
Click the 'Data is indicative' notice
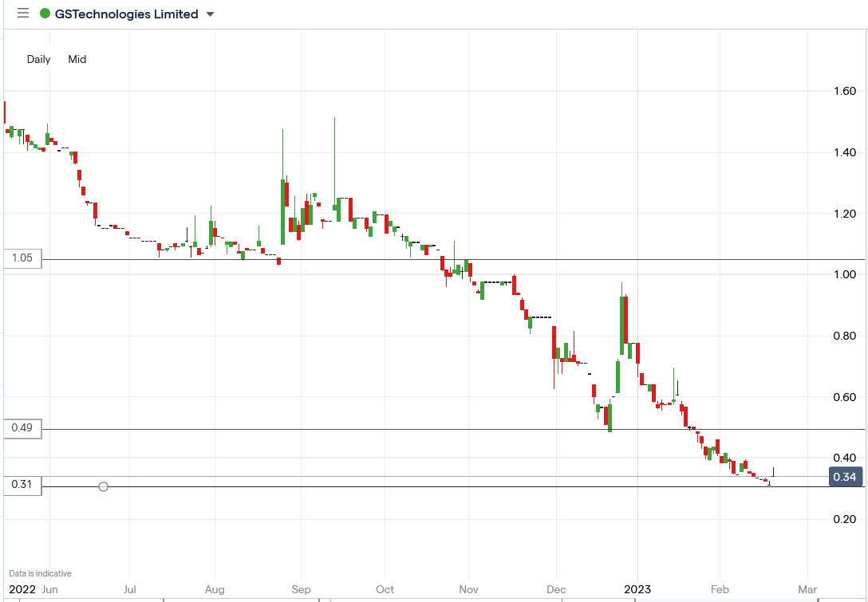[x=41, y=574]
